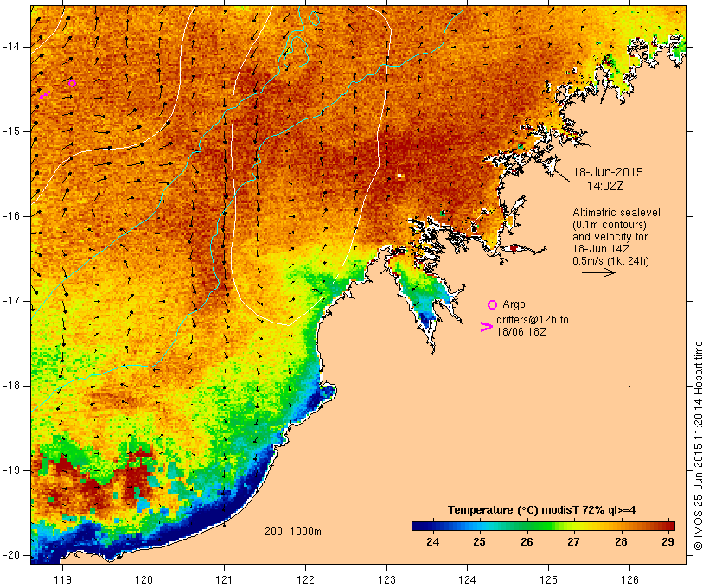Click the magenta Argo circle in the legend
This screenshot has width=709, height=588.
pyautogui.click(x=493, y=304)
